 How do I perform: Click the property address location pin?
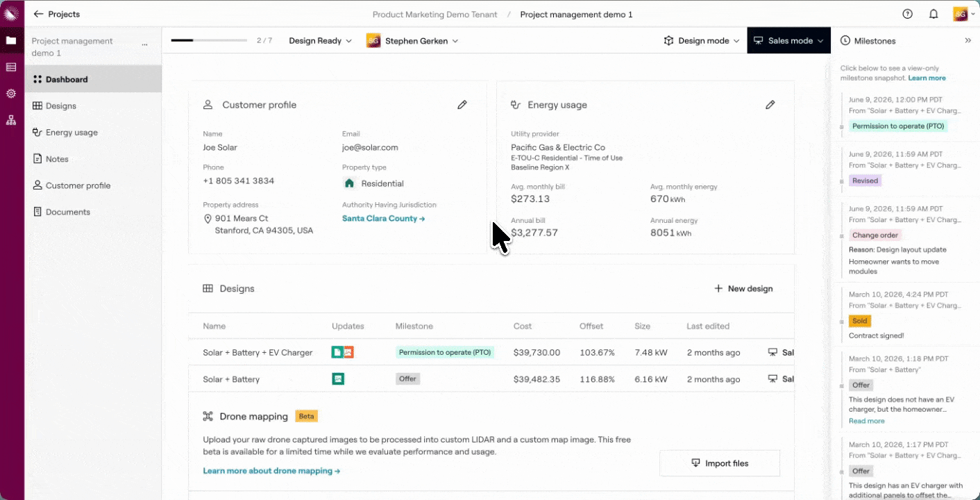point(208,219)
